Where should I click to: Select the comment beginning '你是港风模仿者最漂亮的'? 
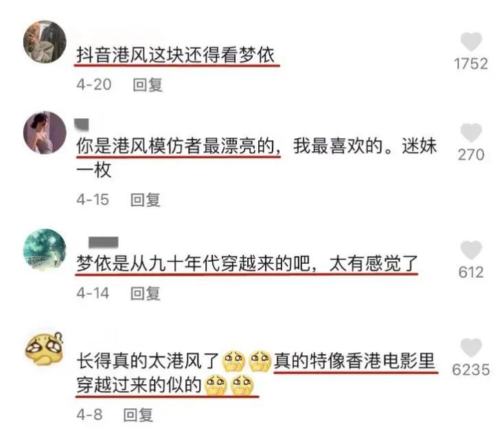click(257, 157)
